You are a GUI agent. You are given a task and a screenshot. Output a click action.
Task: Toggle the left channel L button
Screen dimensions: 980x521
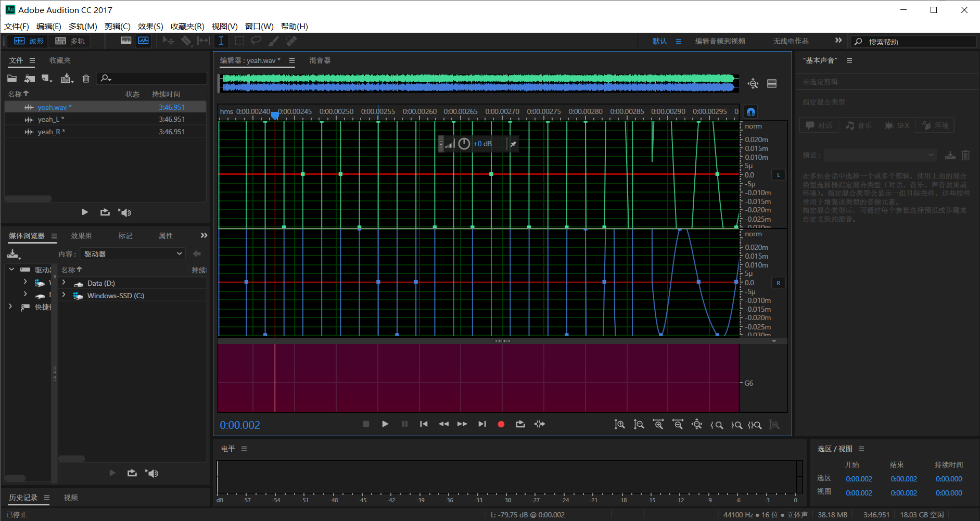point(778,175)
